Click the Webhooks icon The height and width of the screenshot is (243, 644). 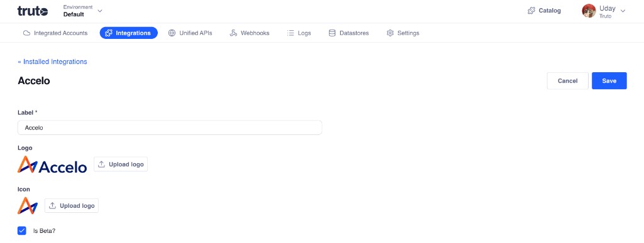(x=233, y=33)
